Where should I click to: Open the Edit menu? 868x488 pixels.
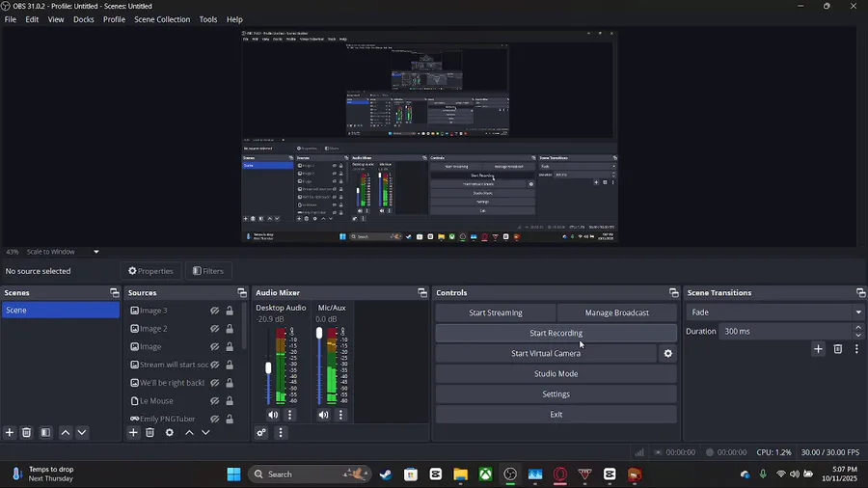click(32, 19)
